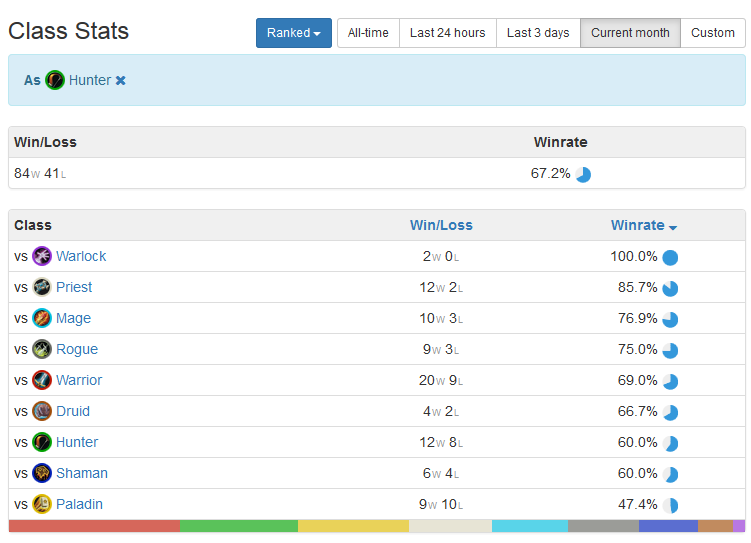Click the overall 67.2% winrate pie icon
751x543 pixels.
point(583,175)
